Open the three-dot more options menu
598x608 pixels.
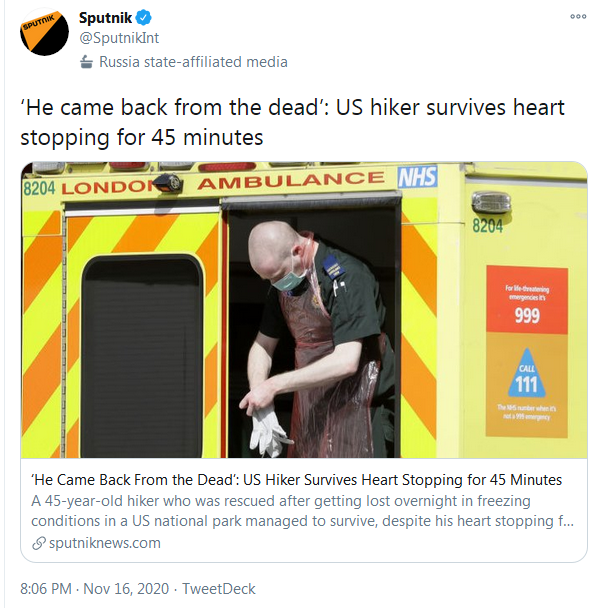[x=578, y=16]
